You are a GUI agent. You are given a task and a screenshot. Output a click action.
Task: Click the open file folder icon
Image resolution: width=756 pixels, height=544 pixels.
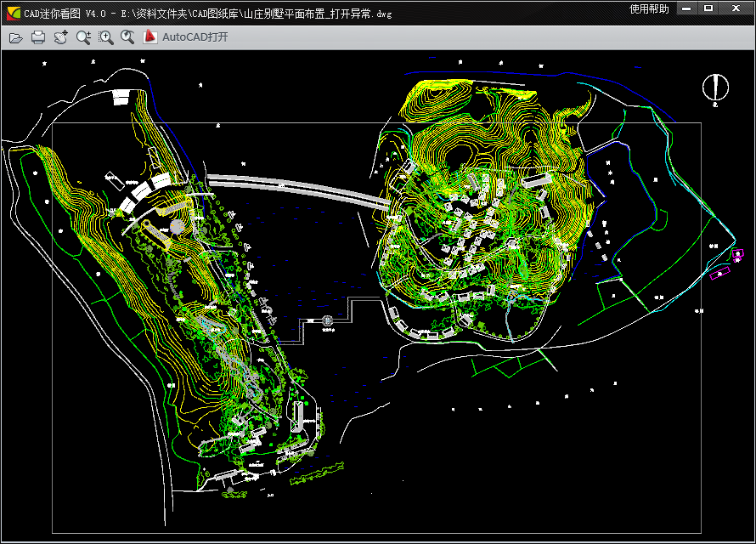pyautogui.click(x=15, y=37)
